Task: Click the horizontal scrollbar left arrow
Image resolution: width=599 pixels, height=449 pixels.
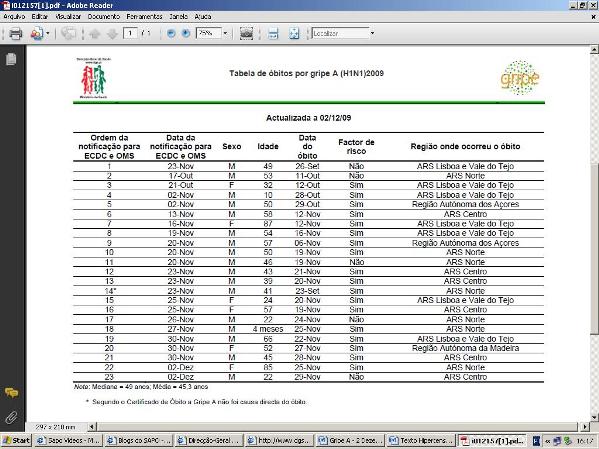Action: 92,426
